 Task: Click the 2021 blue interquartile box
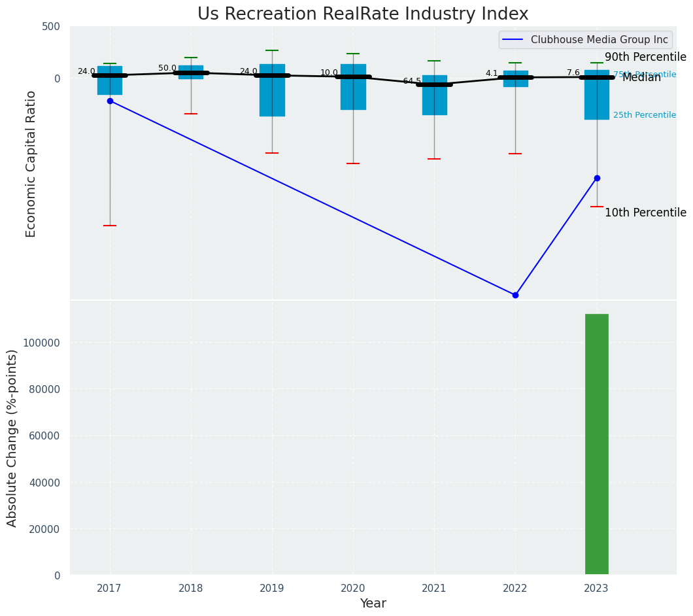pos(435,95)
